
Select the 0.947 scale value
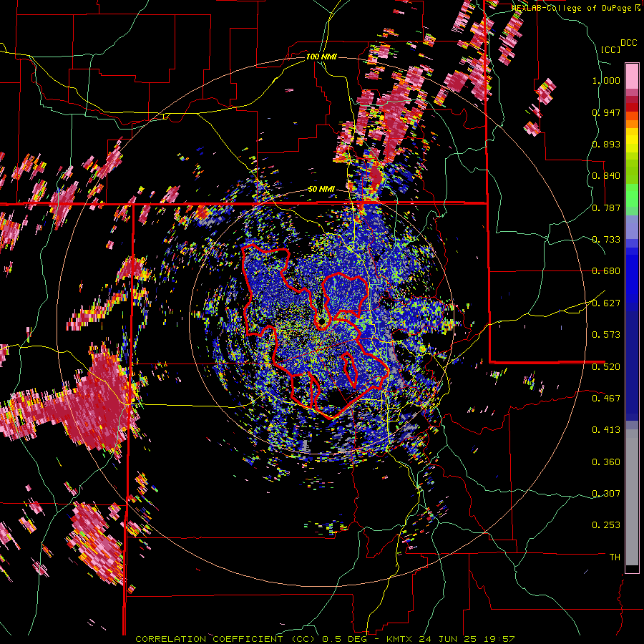tap(606, 112)
